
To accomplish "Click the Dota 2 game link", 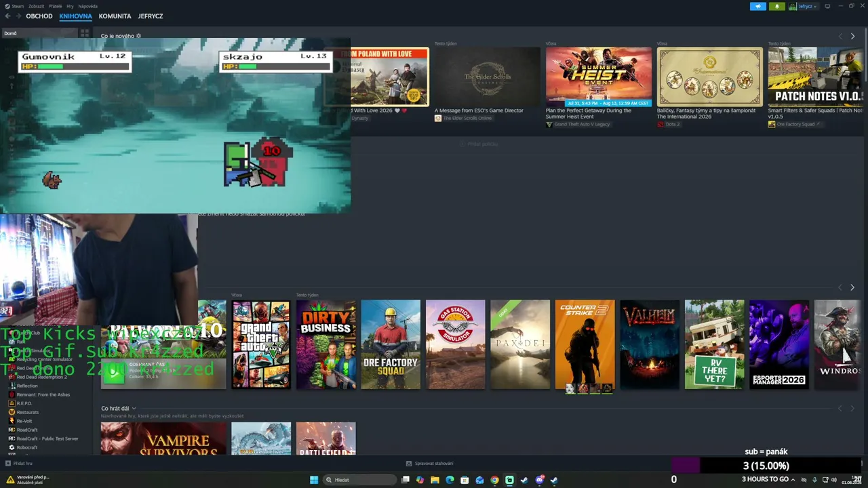I will tap(672, 125).
